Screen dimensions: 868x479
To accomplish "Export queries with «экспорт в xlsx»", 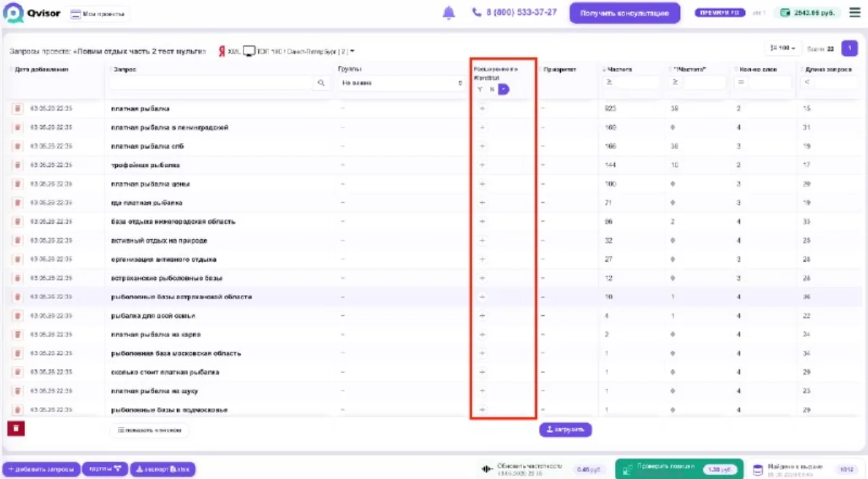I will [x=163, y=469].
